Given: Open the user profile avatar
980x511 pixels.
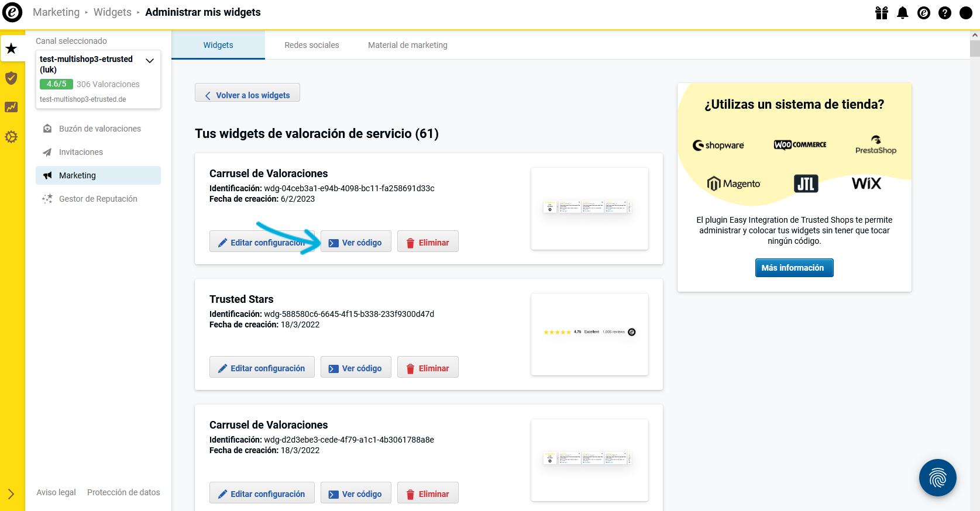Looking at the screenshot, I should [x=966, y=13].
